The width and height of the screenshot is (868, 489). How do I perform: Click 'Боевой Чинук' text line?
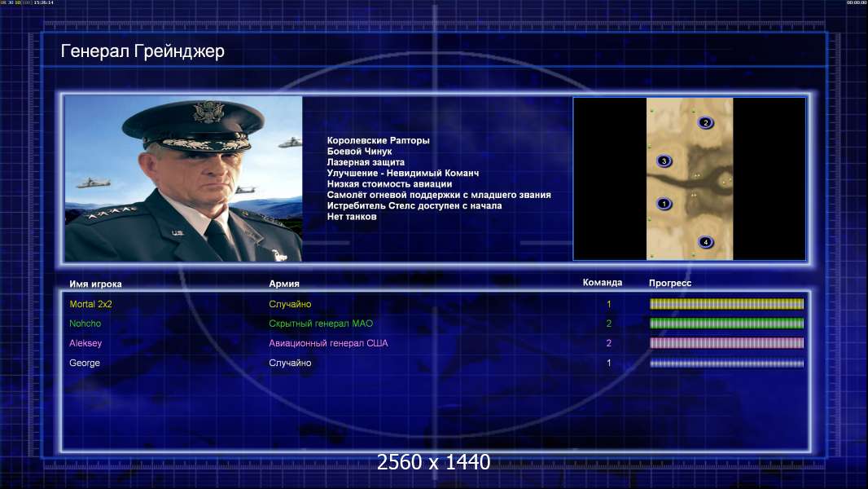tap(359, 152)
